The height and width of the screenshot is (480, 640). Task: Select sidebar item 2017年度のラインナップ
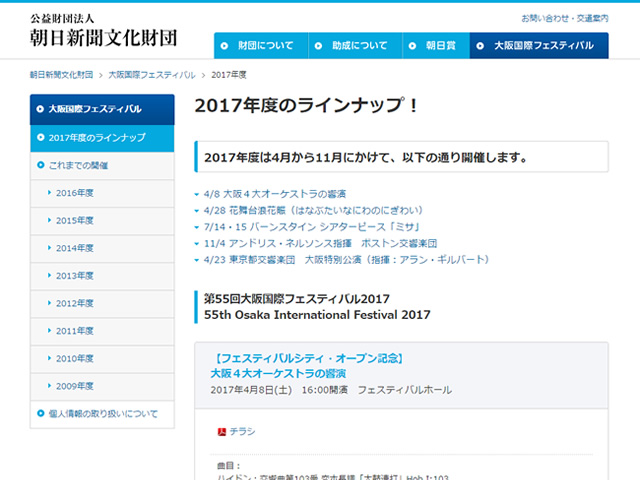tap(102, 138)
